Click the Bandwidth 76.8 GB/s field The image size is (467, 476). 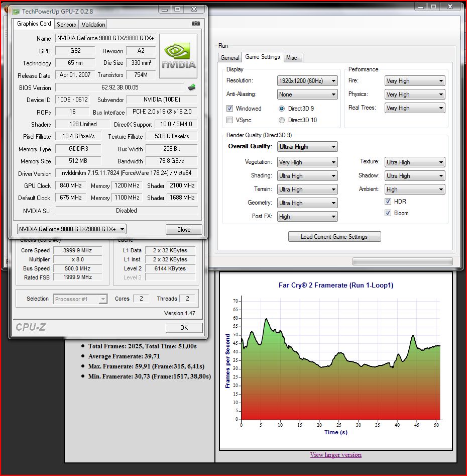172,161
